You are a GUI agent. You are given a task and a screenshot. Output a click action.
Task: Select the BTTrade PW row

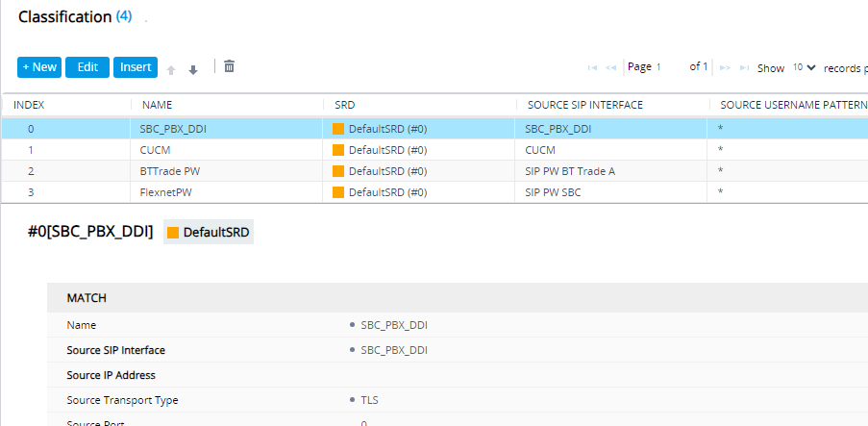(434, 171)
